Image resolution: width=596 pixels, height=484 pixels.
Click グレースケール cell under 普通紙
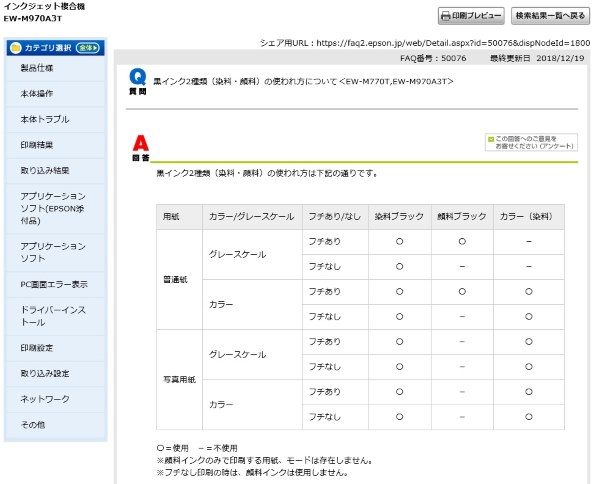(x=252, y=254)
